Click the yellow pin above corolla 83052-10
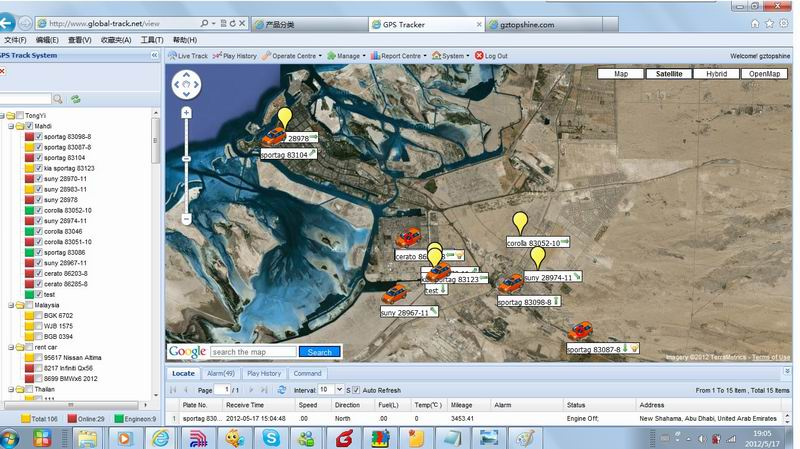 [520, 223]
